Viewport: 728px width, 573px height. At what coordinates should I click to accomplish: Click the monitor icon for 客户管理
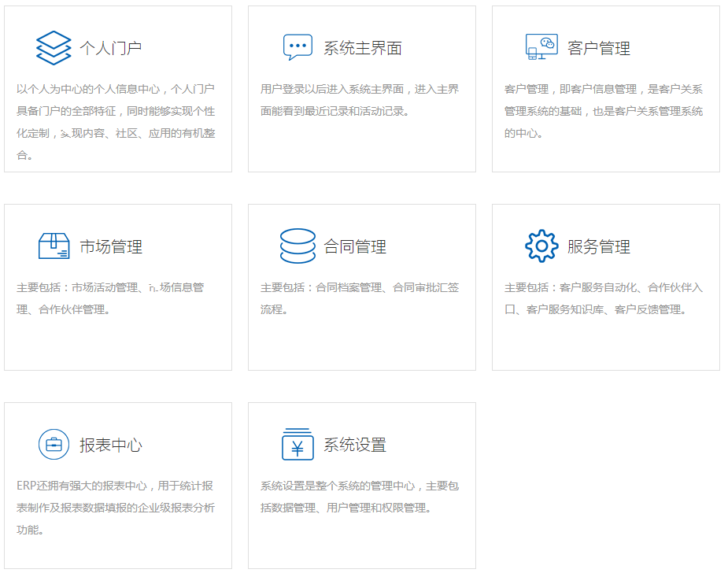point(541,47)
